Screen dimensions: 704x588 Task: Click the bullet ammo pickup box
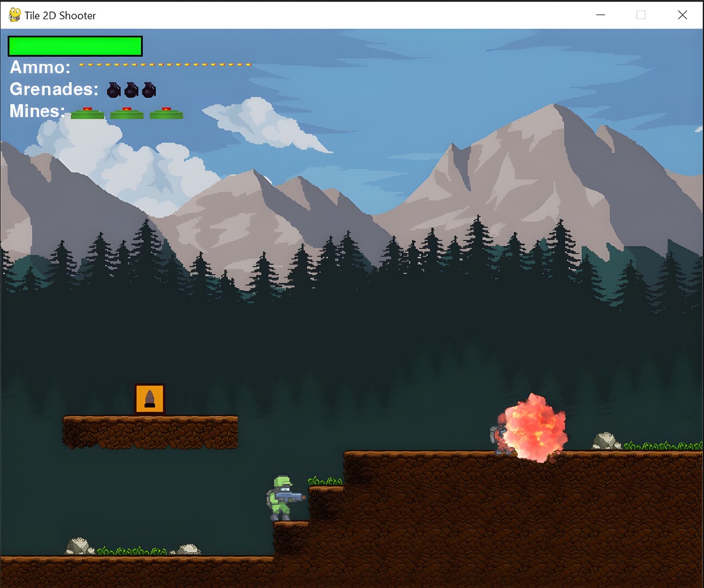[150, 399]
